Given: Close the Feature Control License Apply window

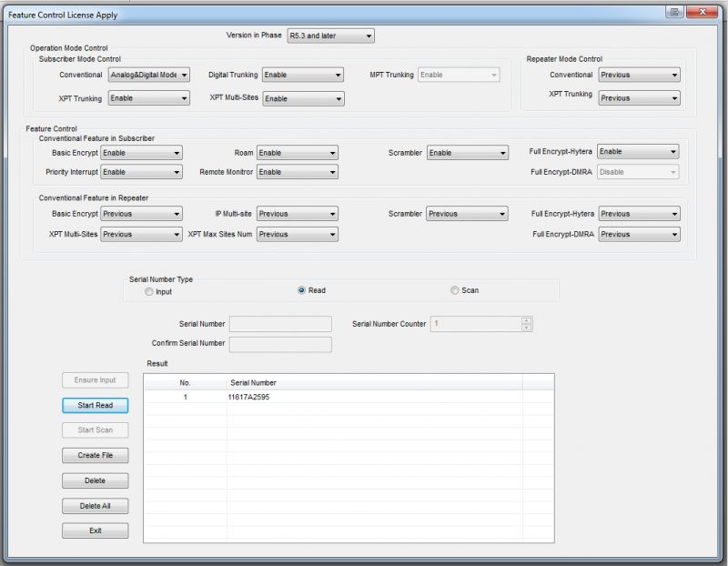Looking at the screenshot, I should tap(702, 12).
